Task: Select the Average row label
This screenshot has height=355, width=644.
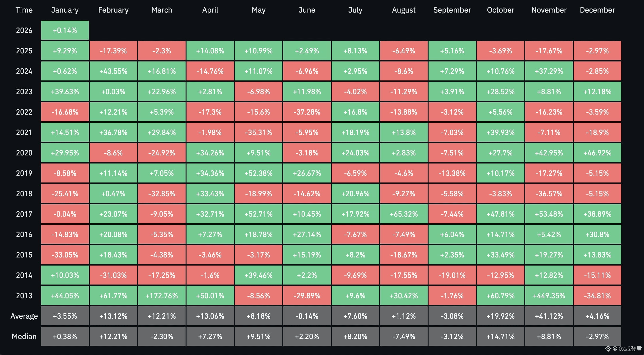Action: tap(24, 316)
